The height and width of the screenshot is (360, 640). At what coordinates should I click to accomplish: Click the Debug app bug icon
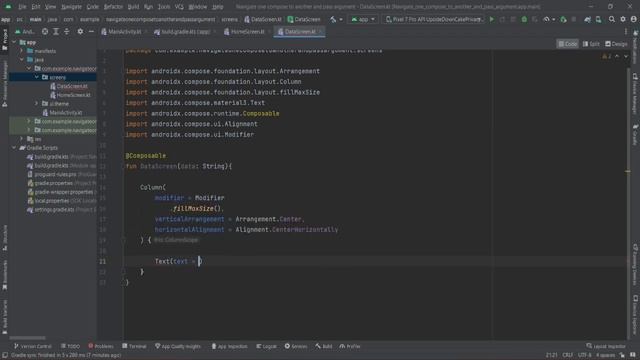click(x=524, y=19)
